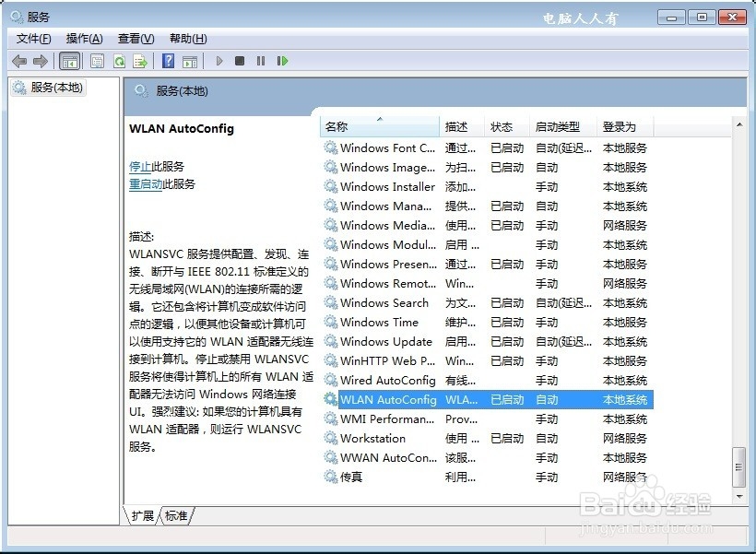This screenshot has width=756, height=554.
Task: Select the Windows Modules Installer service name
Action: [387, 245]
